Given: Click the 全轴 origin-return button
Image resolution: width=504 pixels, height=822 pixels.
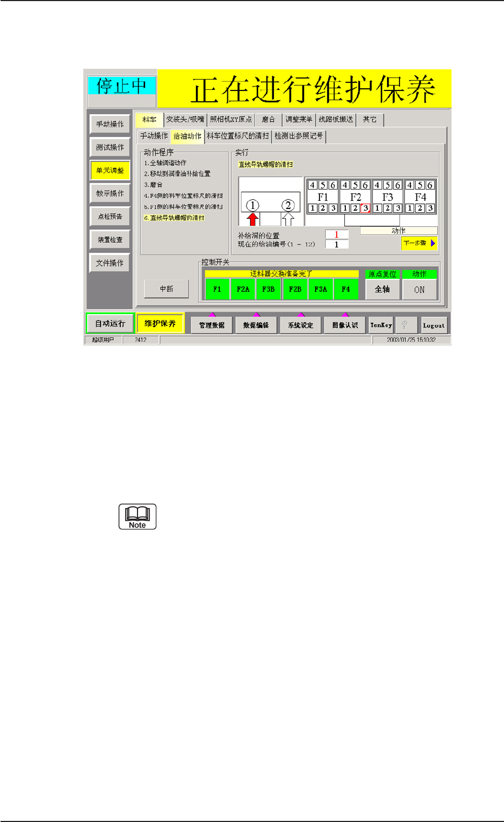Looking at the screenshot, I should 382,289.
